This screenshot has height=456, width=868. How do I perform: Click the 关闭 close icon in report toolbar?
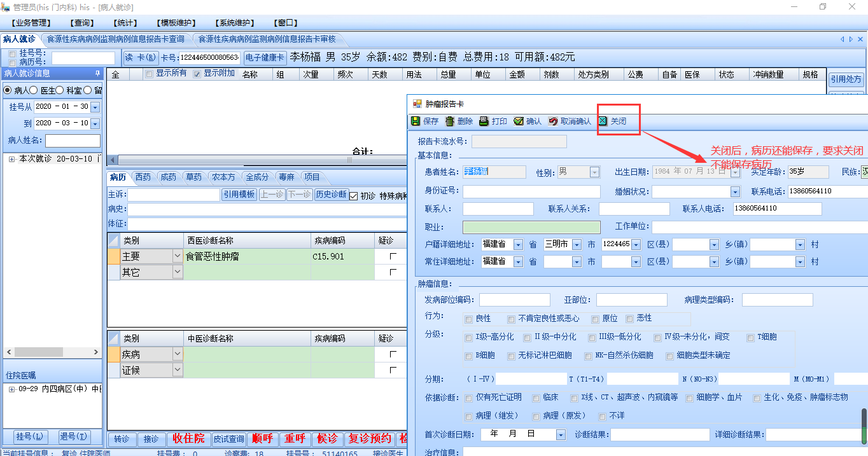click(603, 121)
